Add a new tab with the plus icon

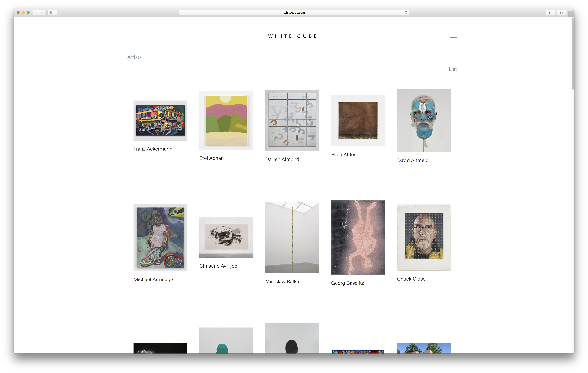point(571,14)
